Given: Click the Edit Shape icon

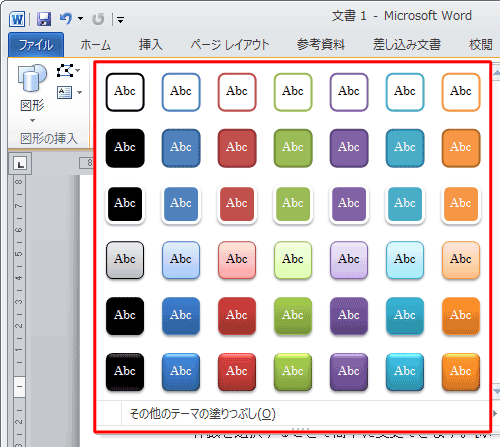Looking at the screenshot, I should click(65, 71).
